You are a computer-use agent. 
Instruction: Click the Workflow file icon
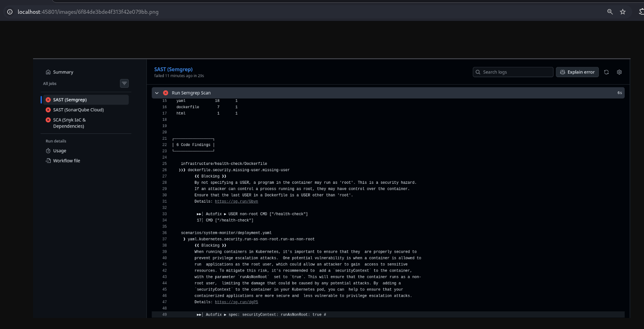(x=48, y=161)
